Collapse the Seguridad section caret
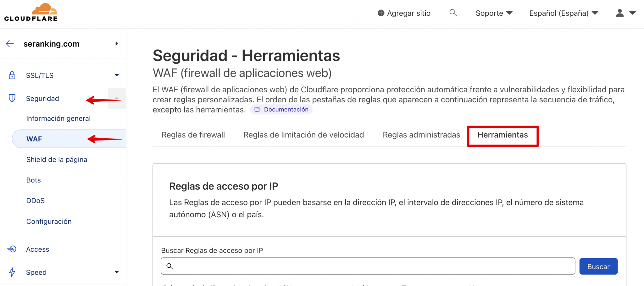 pos(117,98)
